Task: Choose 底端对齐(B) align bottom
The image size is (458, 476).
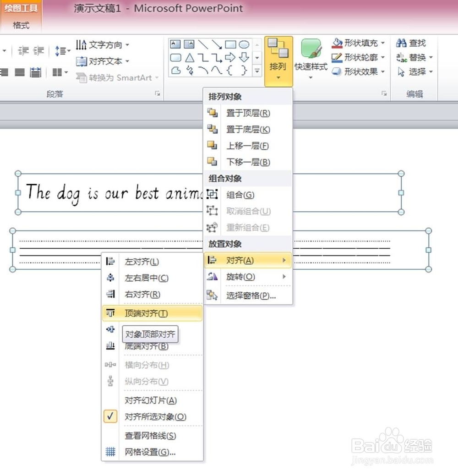Action: pos(153,346)
